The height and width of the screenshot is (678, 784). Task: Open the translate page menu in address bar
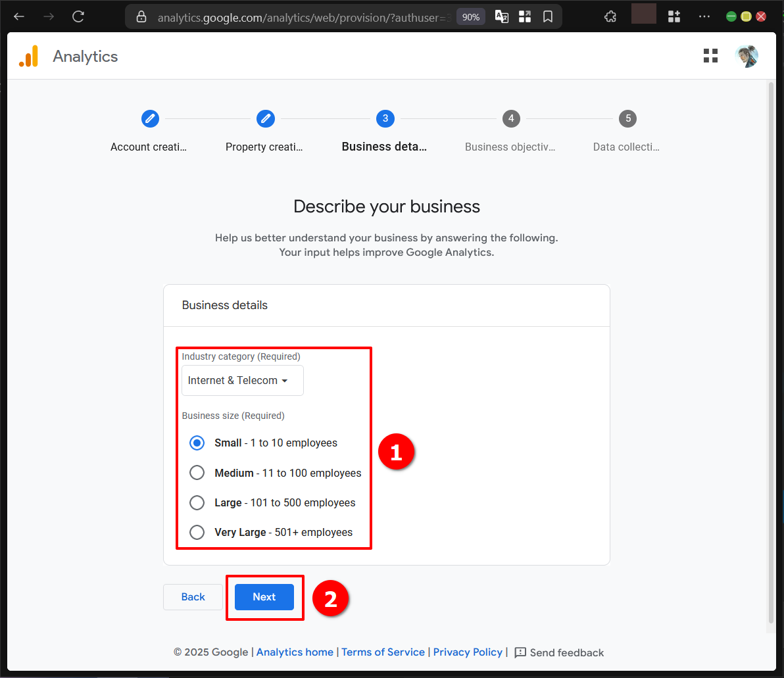point(501,16)
